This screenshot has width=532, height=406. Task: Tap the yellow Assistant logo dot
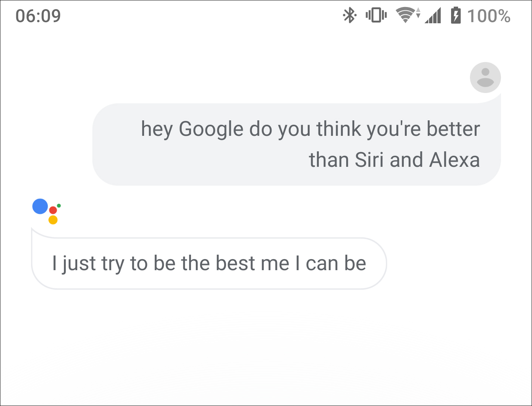click(x=53, y=220)
